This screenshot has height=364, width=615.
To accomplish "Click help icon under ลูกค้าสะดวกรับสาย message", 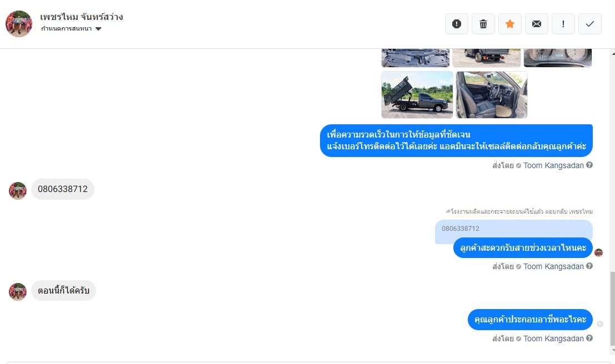I will coord(589,266).
